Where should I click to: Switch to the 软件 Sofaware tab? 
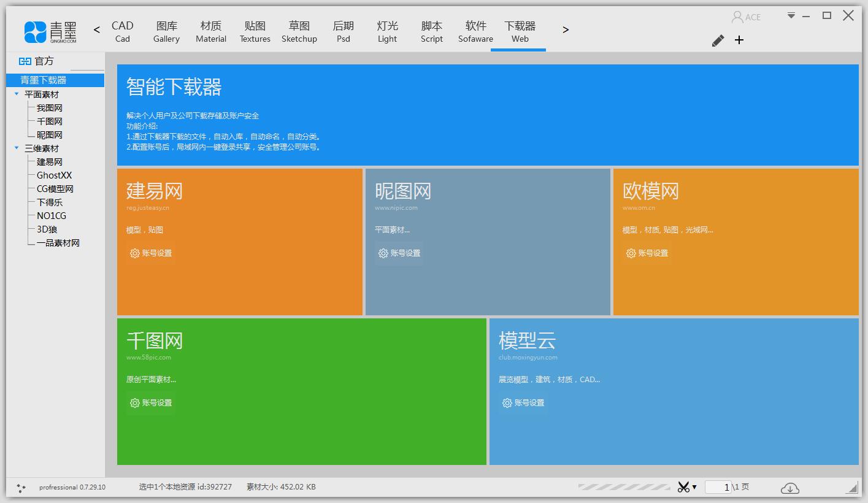click(476, 32)
